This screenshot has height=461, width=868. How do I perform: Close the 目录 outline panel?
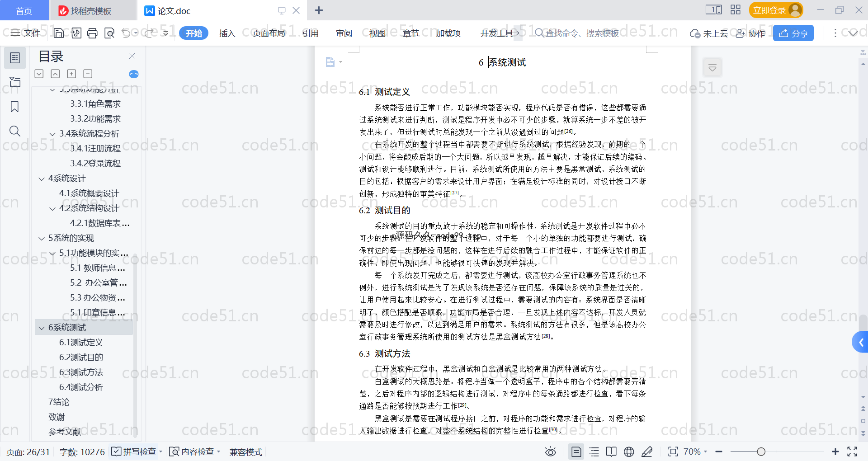click(132, 56)
